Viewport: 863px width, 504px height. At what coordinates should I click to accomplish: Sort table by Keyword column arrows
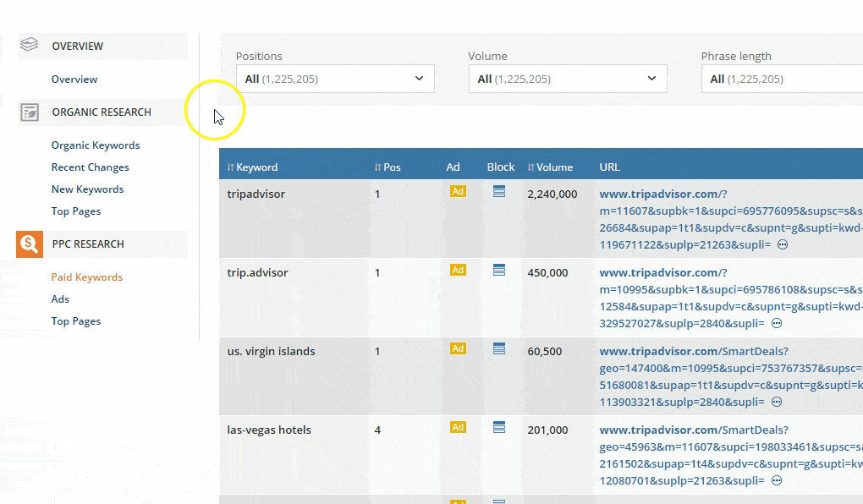point(231,167)
